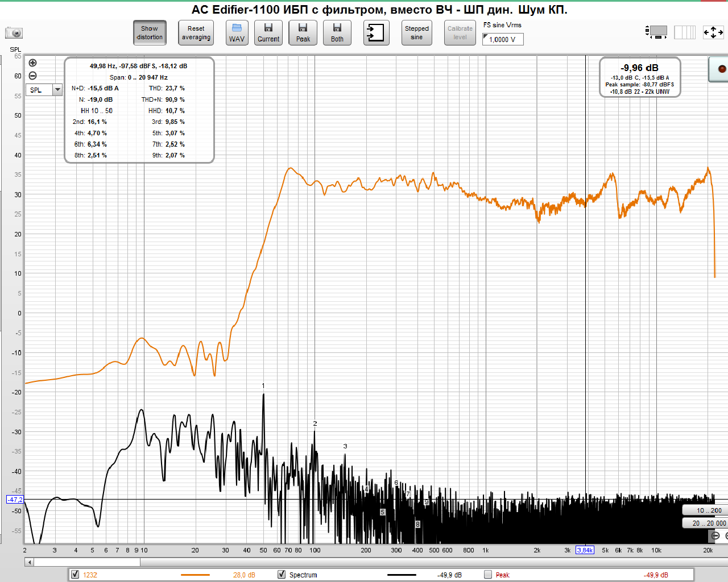Toggle the Show distortion button

point(150,33)
